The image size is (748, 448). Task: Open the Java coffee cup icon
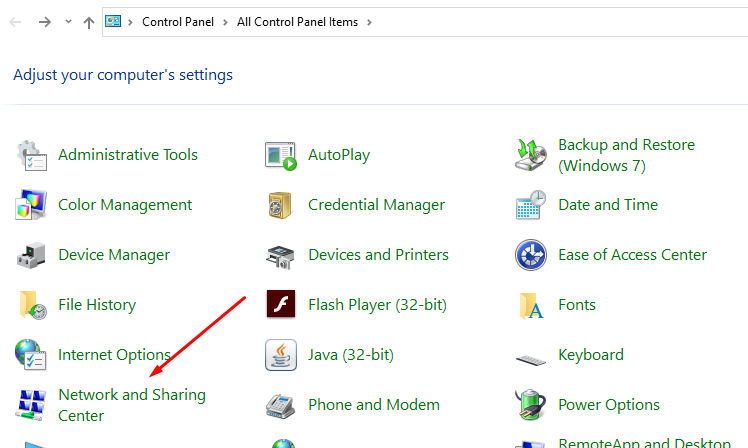coord(280,355)
